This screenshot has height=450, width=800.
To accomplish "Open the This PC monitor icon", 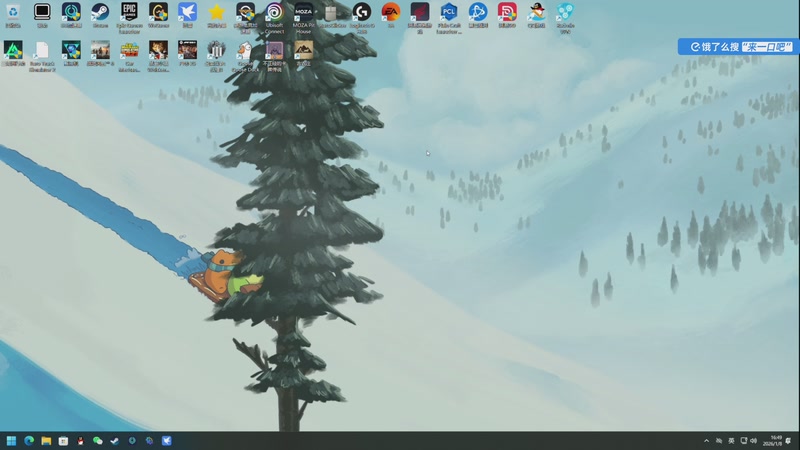I will (42, 15).
